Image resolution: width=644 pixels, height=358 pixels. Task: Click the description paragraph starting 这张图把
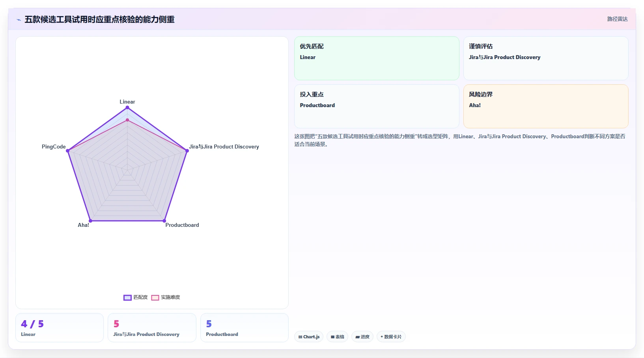(460, 140)
